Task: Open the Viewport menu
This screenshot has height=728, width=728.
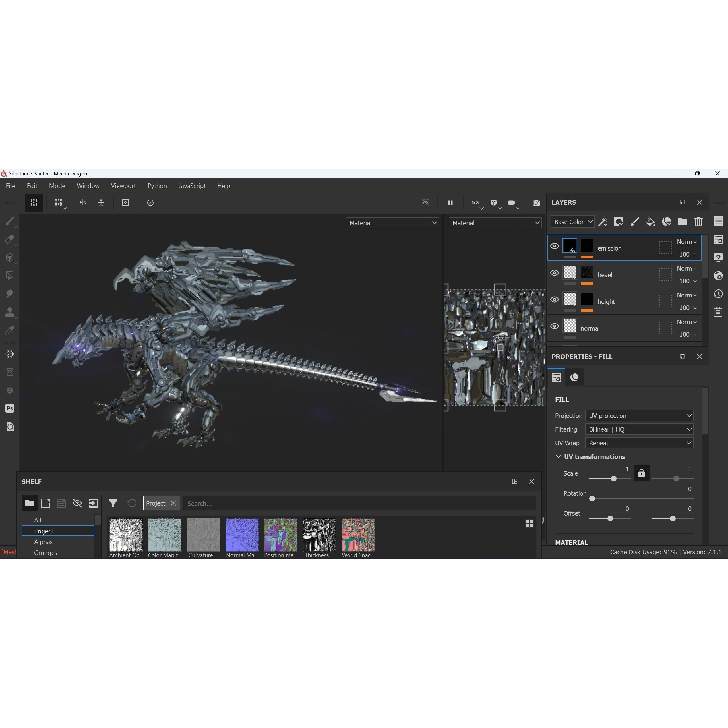Action: point(123,185)
